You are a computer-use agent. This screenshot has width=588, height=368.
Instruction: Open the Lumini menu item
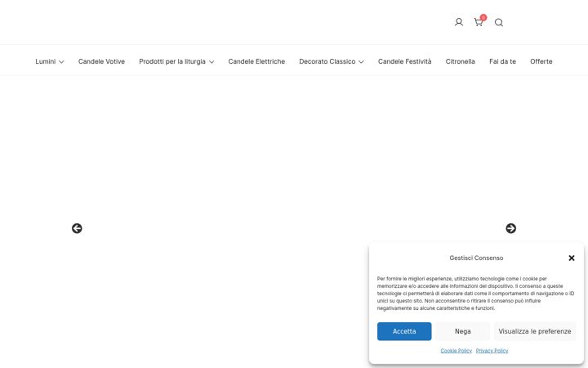(46, 61)
